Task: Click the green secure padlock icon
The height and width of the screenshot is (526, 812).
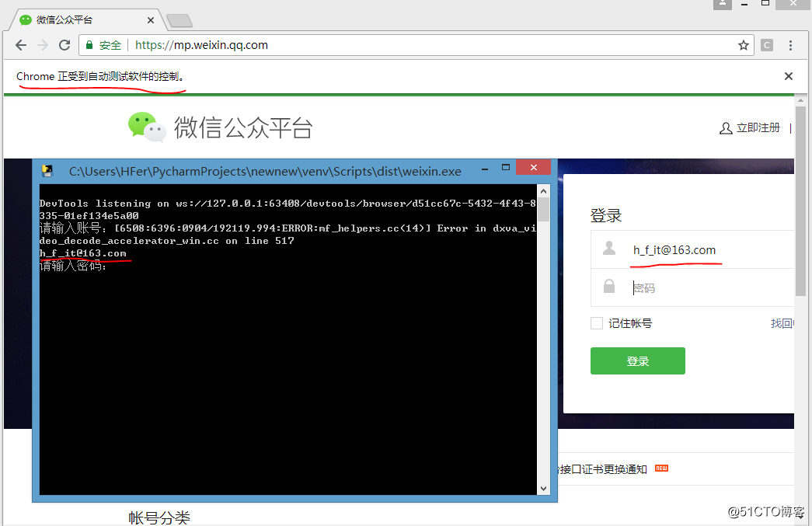Action: 89,45
